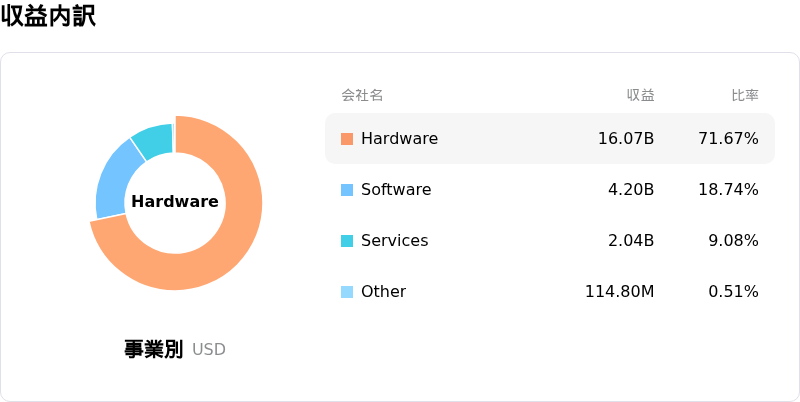Select the Hardware row in the table

550,139
